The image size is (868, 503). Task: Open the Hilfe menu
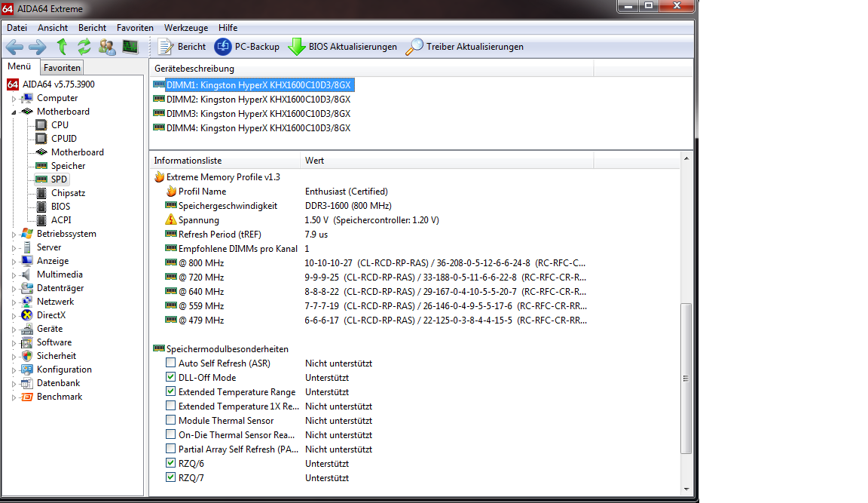click(228, 28)
